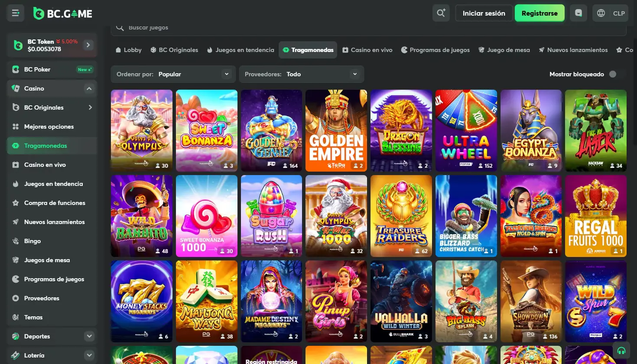Click the hamburger menu icon
The image size is (637, 364).
[x=16, y=13]
